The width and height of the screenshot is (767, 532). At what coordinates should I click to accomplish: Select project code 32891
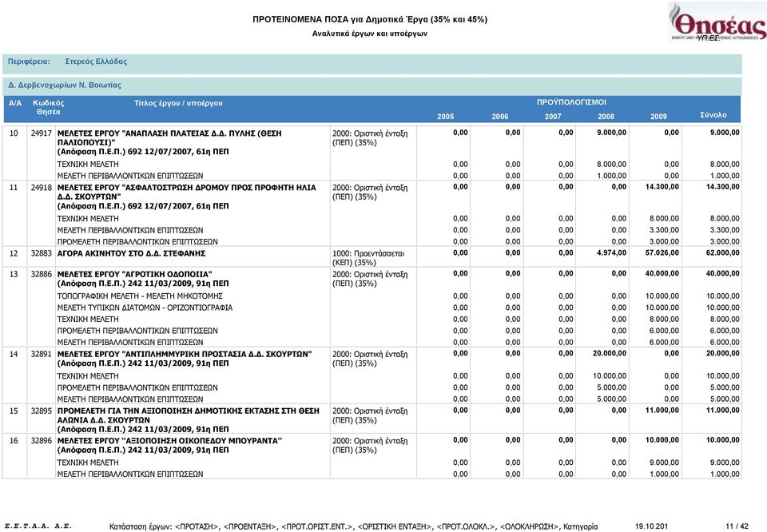pyautogui.click(x=41, y=355)
